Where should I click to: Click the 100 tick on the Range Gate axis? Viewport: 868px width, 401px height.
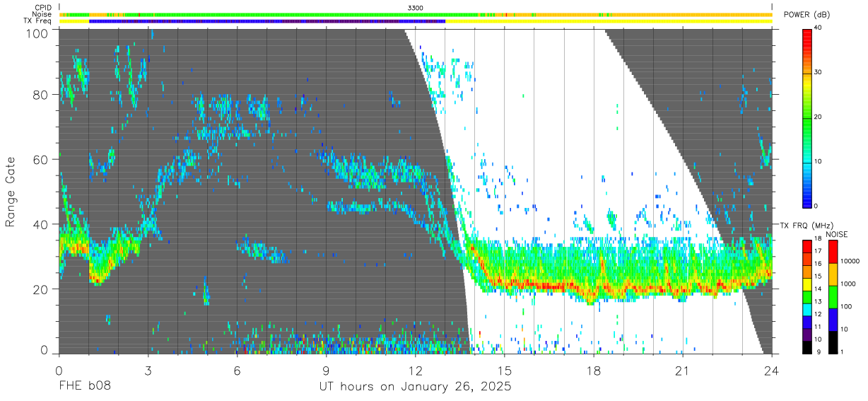tap(38, 33)
